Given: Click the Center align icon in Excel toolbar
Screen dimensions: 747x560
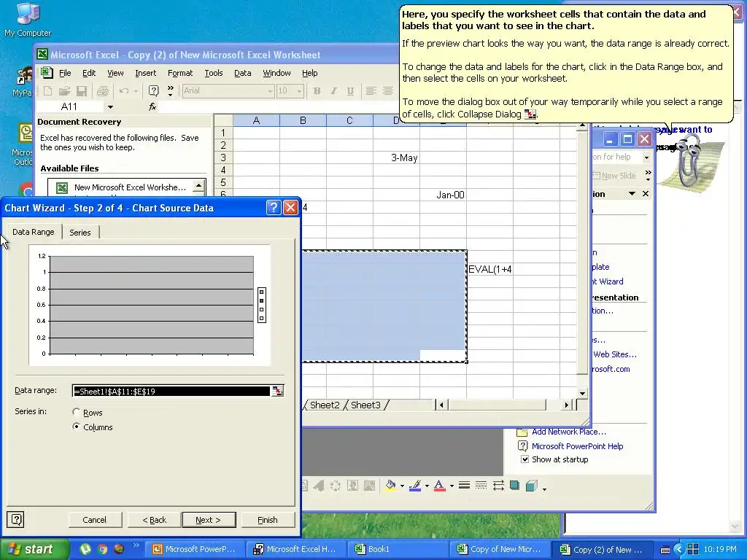Looking at the screenshot, I should [x=388, y=90].
